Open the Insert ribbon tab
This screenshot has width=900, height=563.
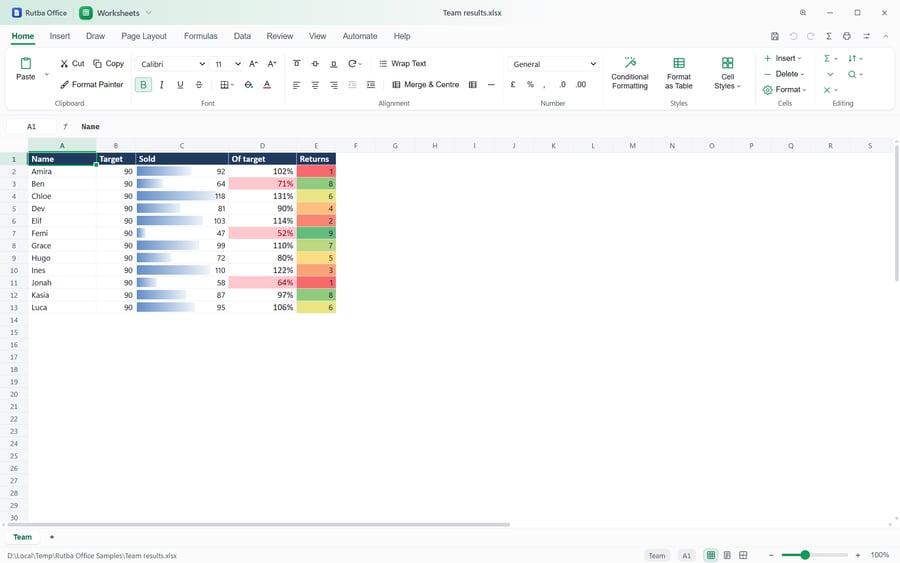click(x=60, y=36)
